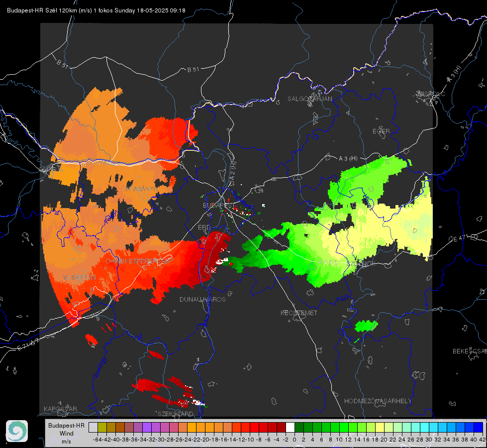Select the dark blue legend swatch between 40 and 42
The image size is (487, 448).
479,427
